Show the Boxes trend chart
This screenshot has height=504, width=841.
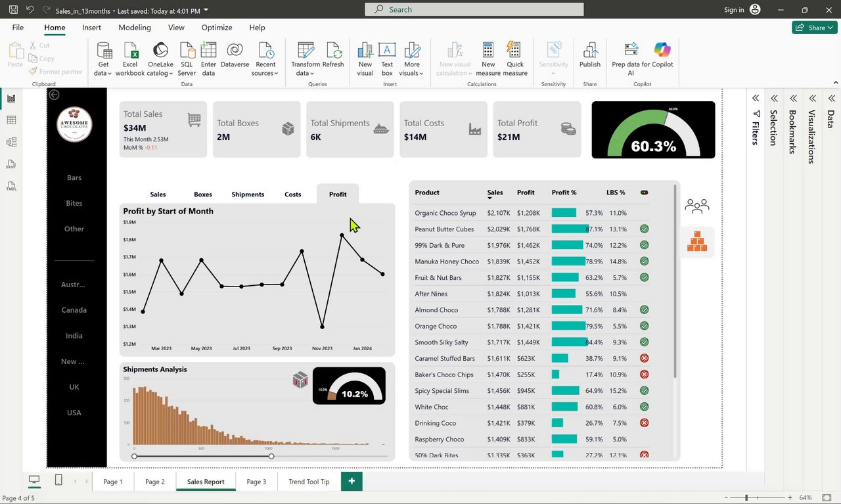(x=203, y=195)
